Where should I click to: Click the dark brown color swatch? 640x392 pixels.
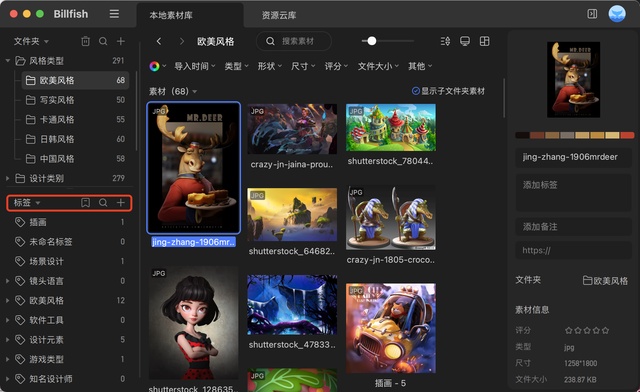pyautogui.click(x=522, y=135)
